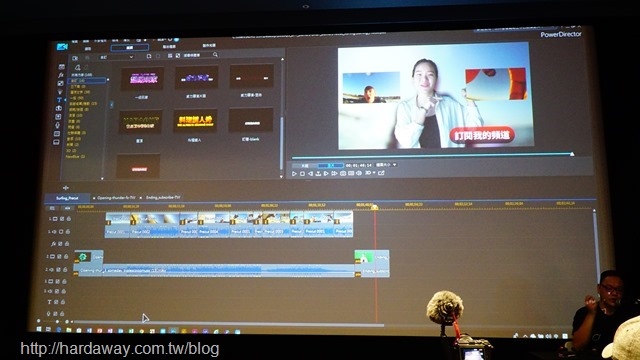This screenshot has height=360, width=640.
Task: Toggle the enable checkbox on the fx track
Action: pyautogui.click(x=60, y=244)
